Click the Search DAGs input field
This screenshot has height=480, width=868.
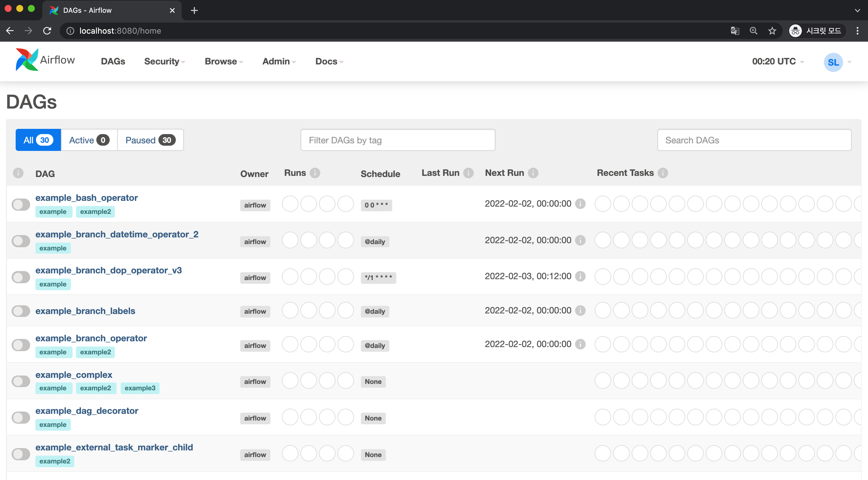[x=754, y=140]
